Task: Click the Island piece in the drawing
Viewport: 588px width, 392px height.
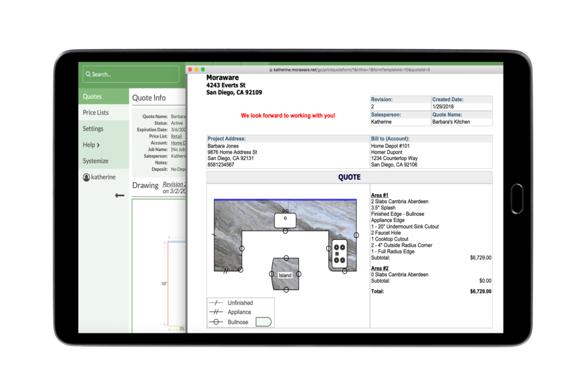Action: [x=286, y=274]
